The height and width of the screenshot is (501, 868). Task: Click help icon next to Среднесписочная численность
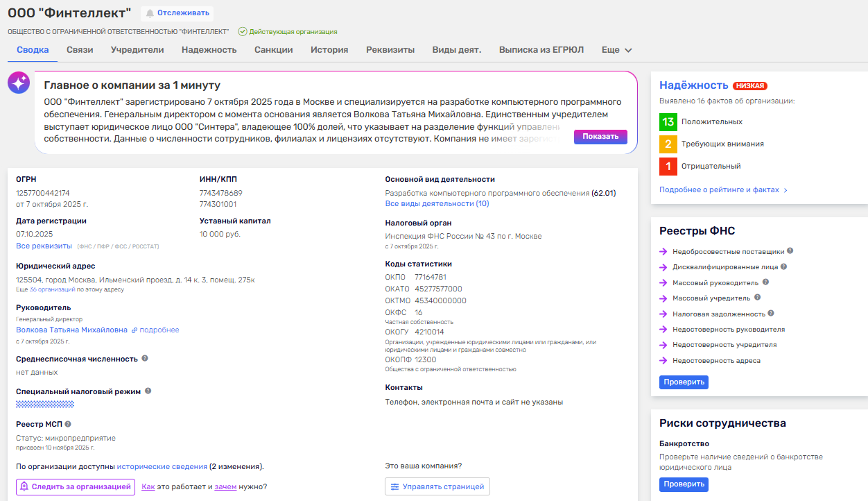[145, 358]
